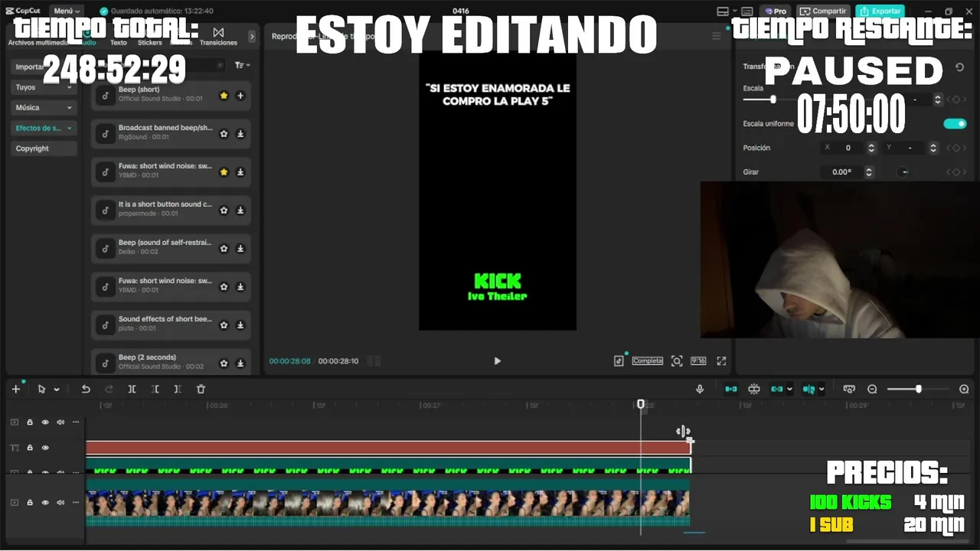980x551 pixels.
Task: Toggle the preview axis button
Action: 808,389
